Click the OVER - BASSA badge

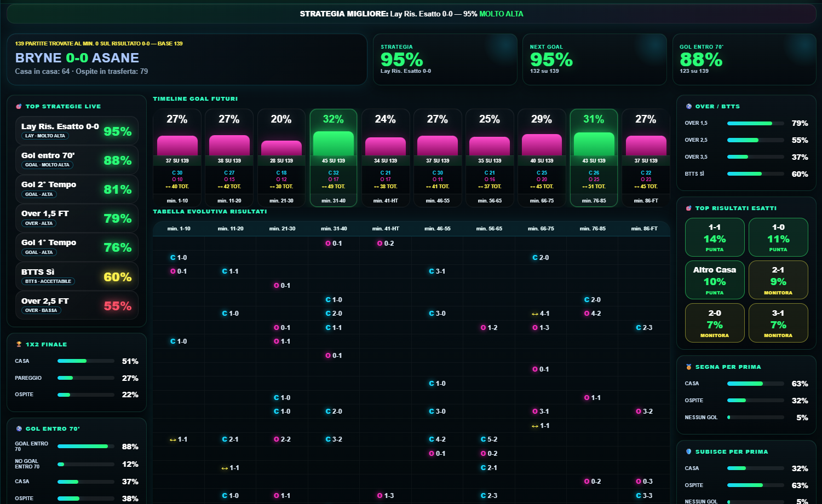(x=41, y=310)
